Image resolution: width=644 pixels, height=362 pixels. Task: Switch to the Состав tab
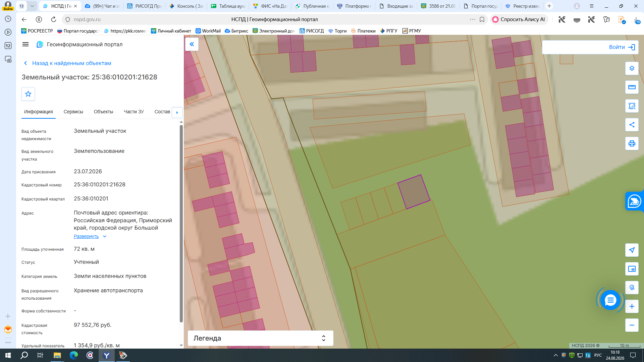point(162,112)
